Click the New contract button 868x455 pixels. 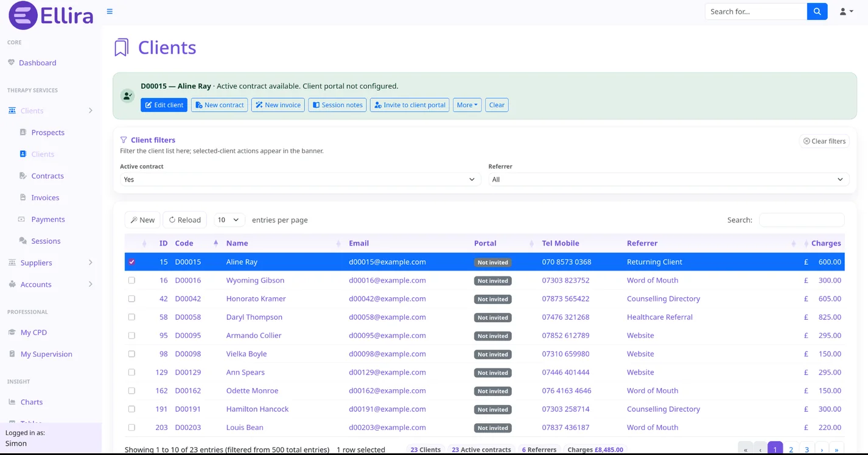pyautogui.click(x=219, y=105)
